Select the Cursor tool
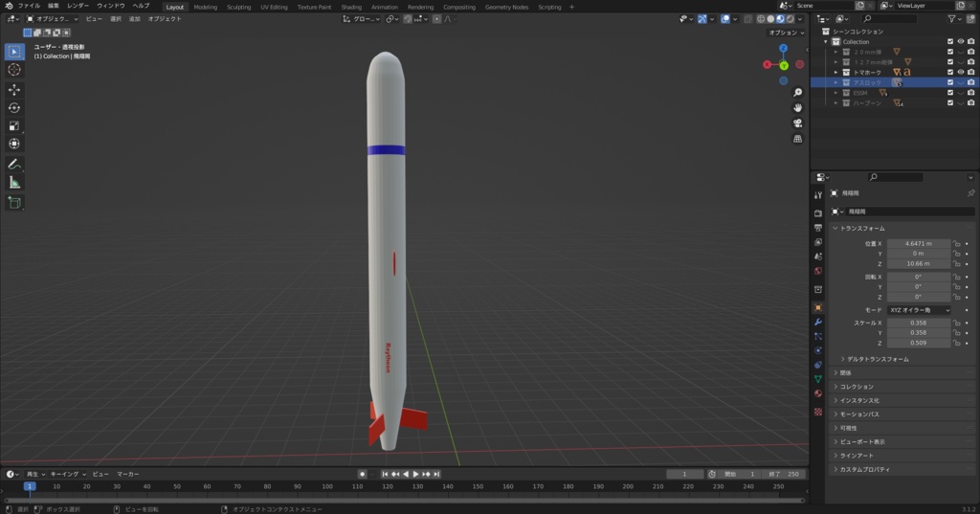Image resolution: width=980 pixels, height=514 pixels. coord(14,70)
